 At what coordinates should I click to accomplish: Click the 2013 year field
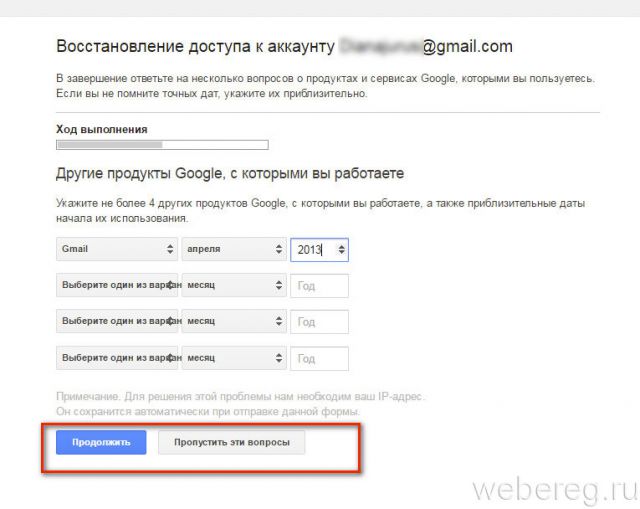pos(319,250)
